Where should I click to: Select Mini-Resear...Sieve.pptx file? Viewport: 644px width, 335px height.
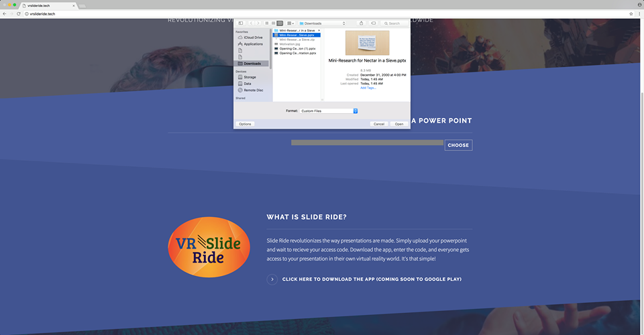[297, 36]
